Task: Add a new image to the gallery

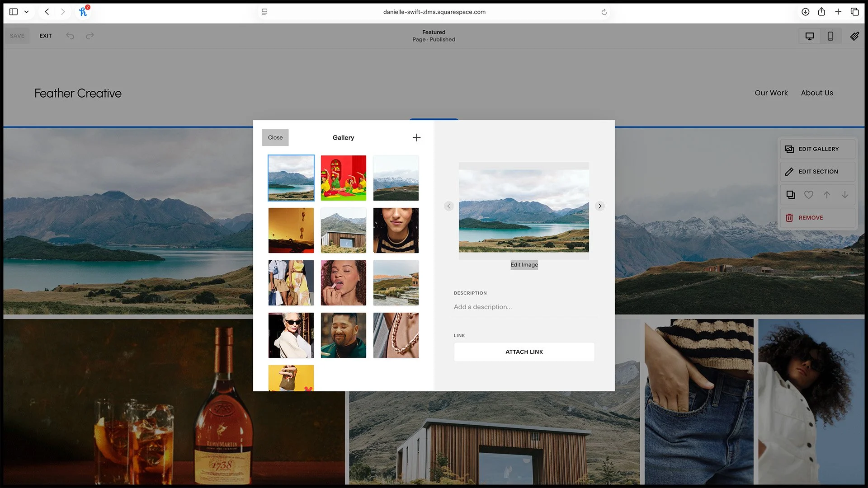Action: click(416, 137)
